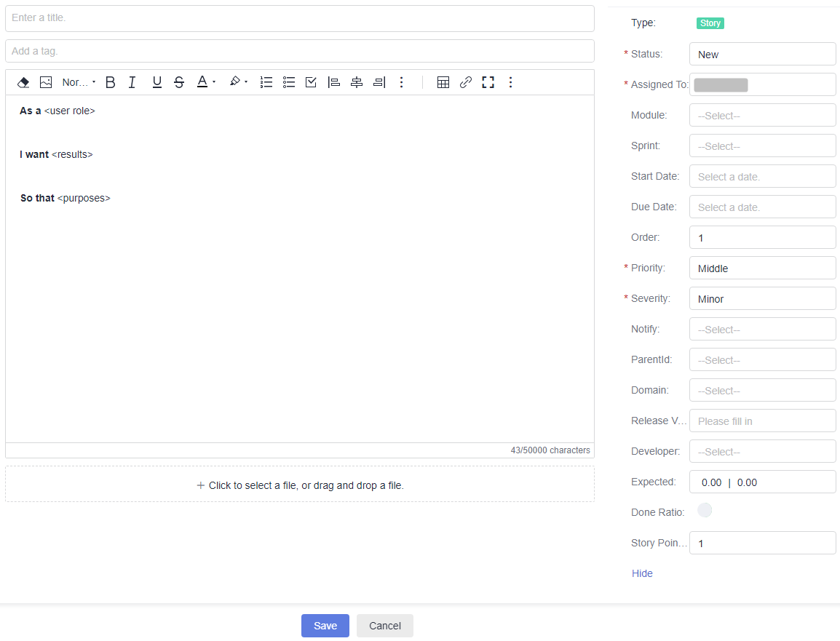Viewport: 840px width, 641px height.
Task: Open the Sprint select dropdown
Action: coord(762,146)
